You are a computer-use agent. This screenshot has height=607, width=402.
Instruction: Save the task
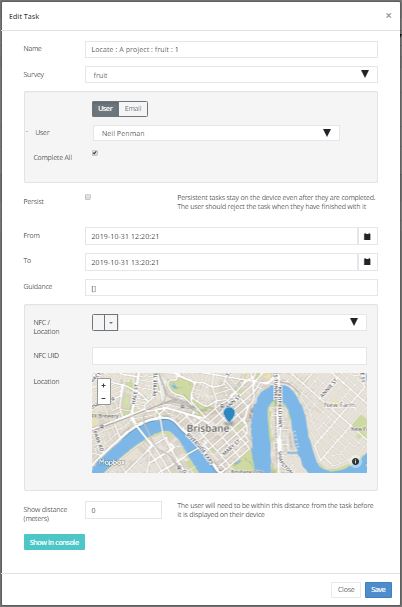[x=378, y=590]
